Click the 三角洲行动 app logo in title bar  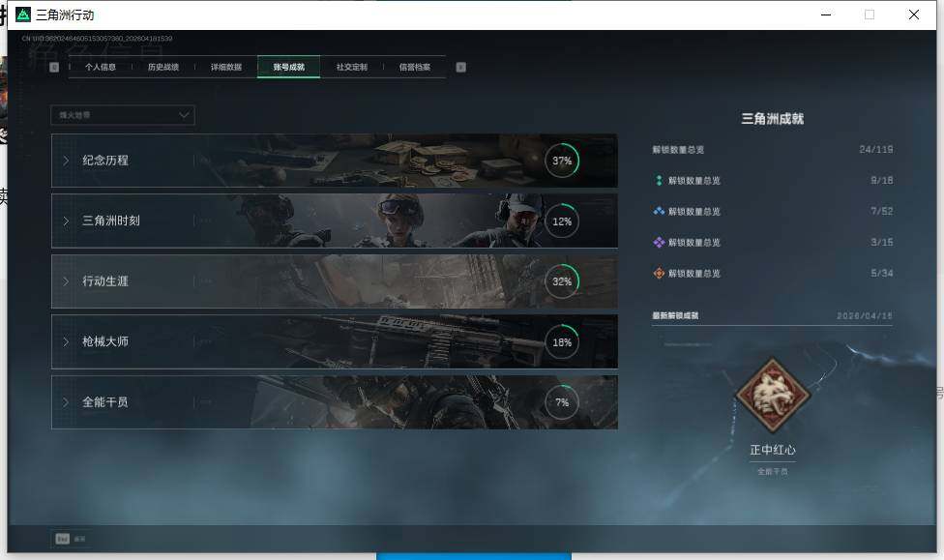click(x=23, y=15)
